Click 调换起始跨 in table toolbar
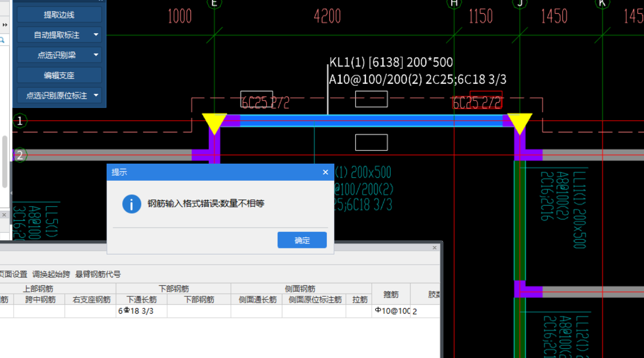644x358 pixels. tap(51, 274)
